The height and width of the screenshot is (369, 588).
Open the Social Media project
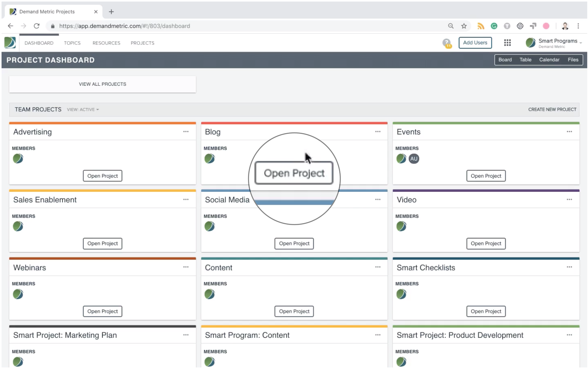[294, 244]
